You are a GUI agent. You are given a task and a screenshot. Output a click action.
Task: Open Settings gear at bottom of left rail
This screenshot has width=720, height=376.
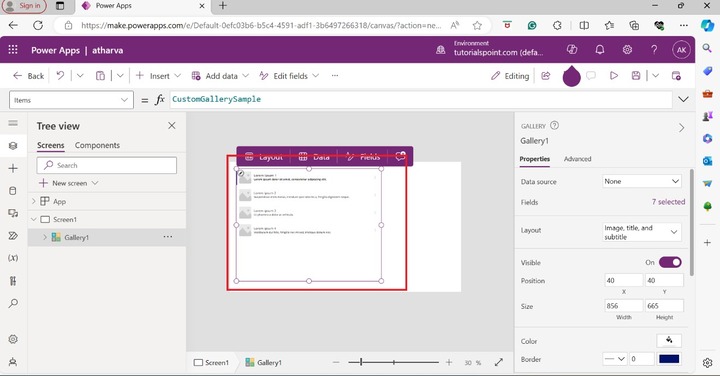pyautogui.click(x=13, y=339)
